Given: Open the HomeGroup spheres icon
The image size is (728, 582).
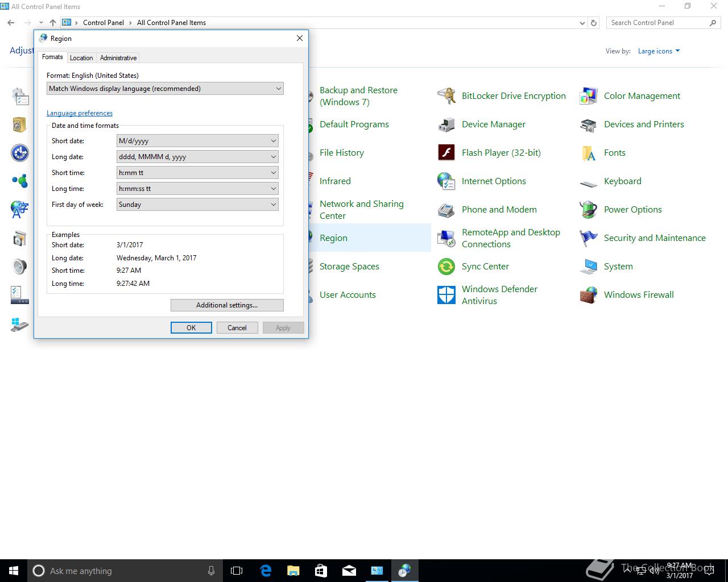Looking at the screenshot, I should pyautogui.click(x=20, y=181).
